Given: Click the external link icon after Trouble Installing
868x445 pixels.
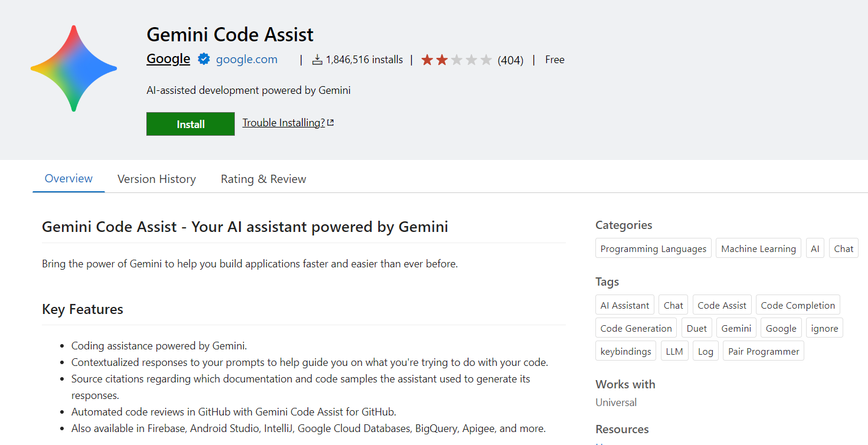Looking at the screenshot, I should point(330,123).
